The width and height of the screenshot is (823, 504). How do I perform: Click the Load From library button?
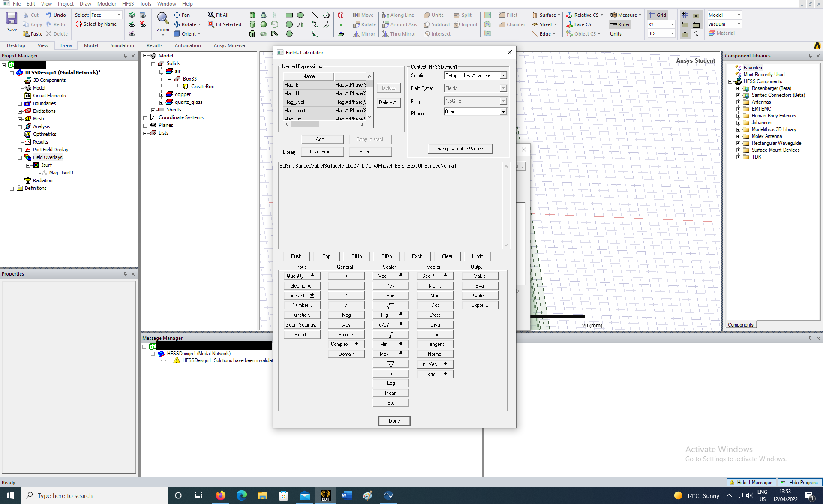[x=322, y=152]
